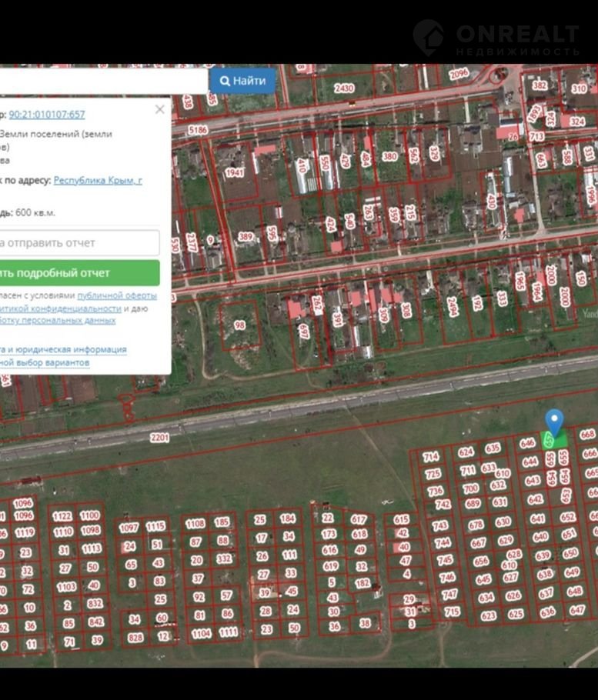Open cadastral number 90:21:010107:657 link
598x700 pixels.
tap(47, 115)
